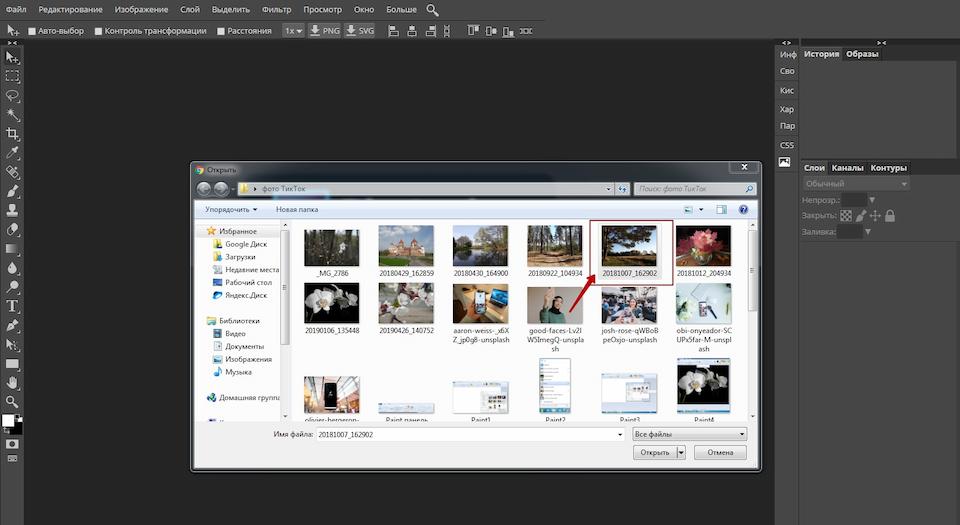Switch to the Каналы tab
The height and width of the screenshot is (525, 960).
(x=847, y=168)
